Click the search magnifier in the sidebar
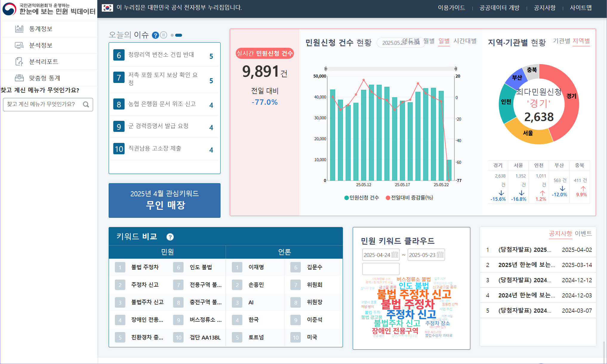 point(86,104)
